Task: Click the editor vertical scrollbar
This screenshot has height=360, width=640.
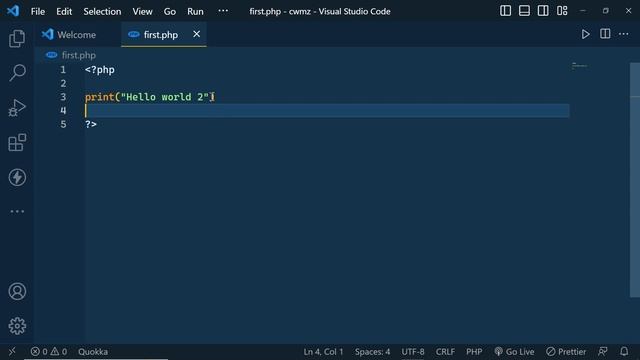Action: (x=635, y=180)
